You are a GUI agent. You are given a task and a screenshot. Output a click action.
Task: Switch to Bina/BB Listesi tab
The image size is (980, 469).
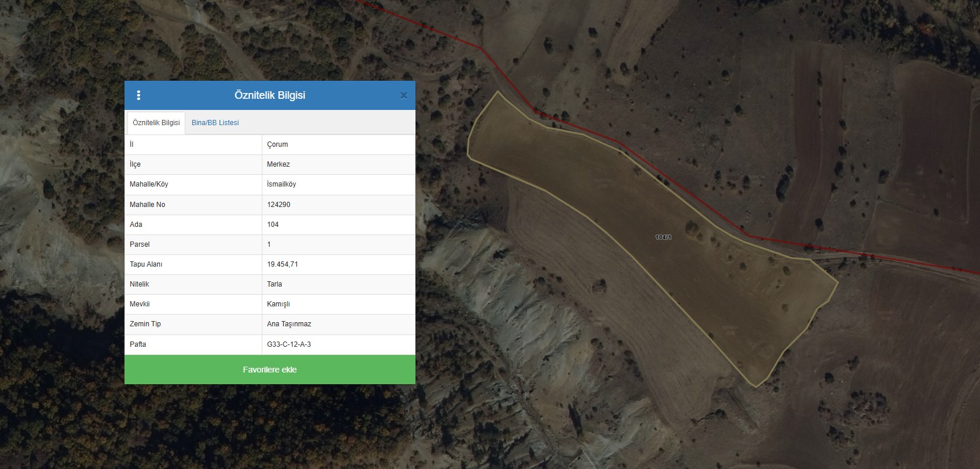click(215, 123)
